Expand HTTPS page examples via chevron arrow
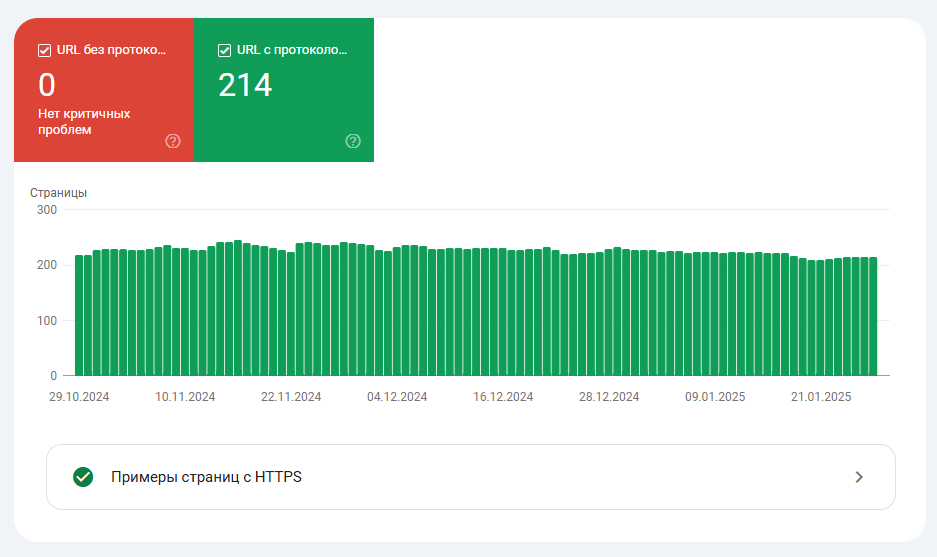The height and width of the screenshot is (557, 937). pyautogui.click(x=858, y=477)
